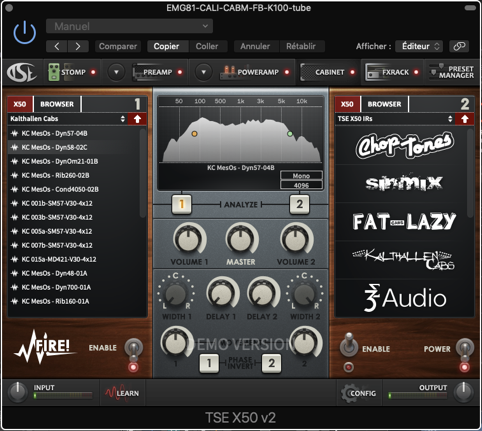This screenshot has width=482, height=431.
Task: Select KC MesOs - Dyn58-02C impulse
Action: [x=74, y=147]
